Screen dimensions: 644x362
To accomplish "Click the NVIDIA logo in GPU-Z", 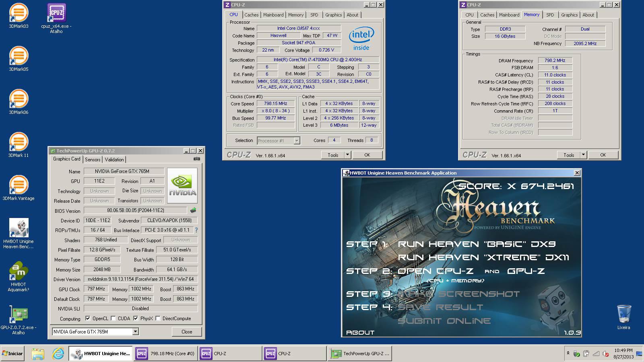I will [182, 185].
